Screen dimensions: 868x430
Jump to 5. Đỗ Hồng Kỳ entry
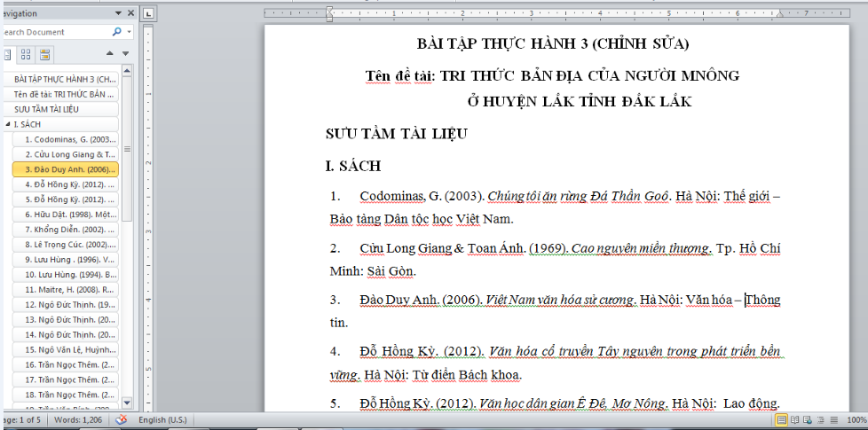pos(66,199)
